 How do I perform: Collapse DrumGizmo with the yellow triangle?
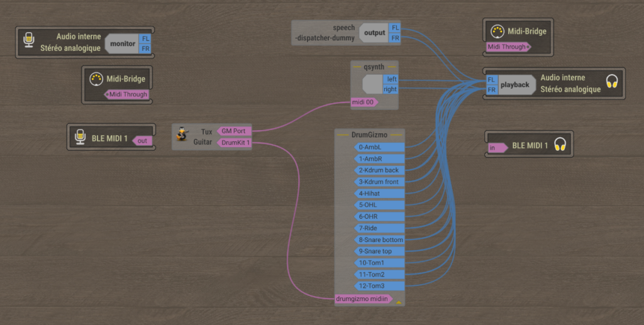[x=398, y=302]
